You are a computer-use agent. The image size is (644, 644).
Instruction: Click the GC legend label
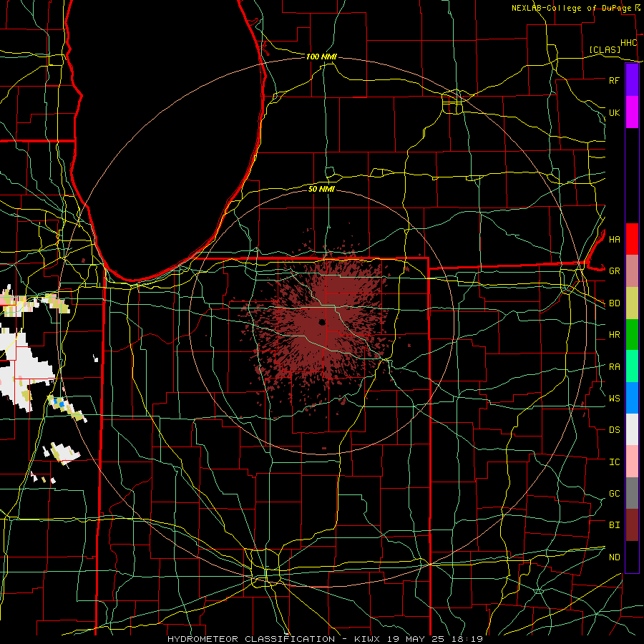click(615, 494)
